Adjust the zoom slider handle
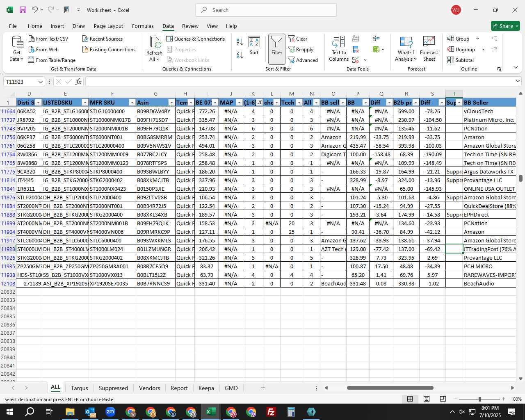 pos(479,399)
